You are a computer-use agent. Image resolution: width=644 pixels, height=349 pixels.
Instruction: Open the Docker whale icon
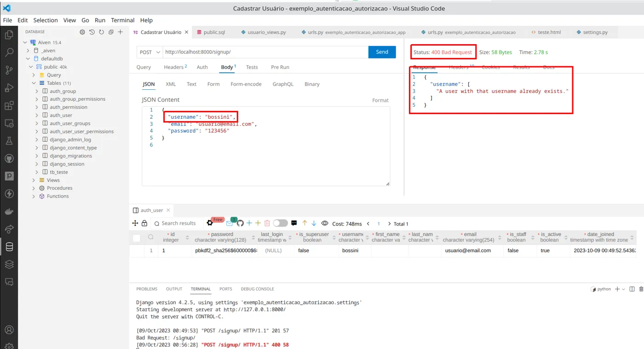click(9, 211)
